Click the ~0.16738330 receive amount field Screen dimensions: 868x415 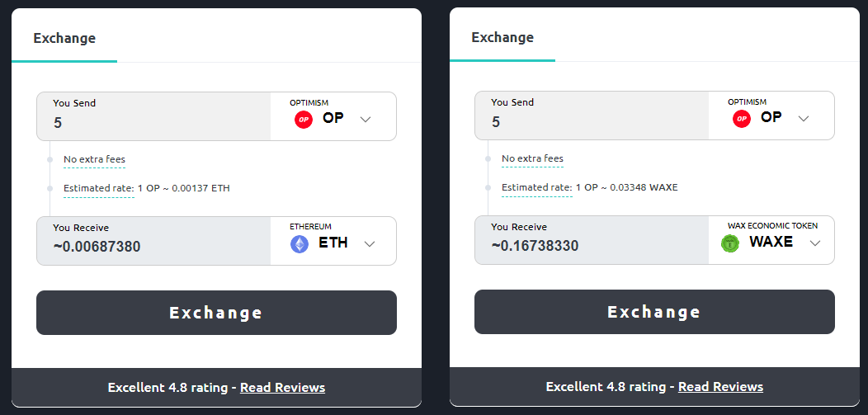pos(592,239)
